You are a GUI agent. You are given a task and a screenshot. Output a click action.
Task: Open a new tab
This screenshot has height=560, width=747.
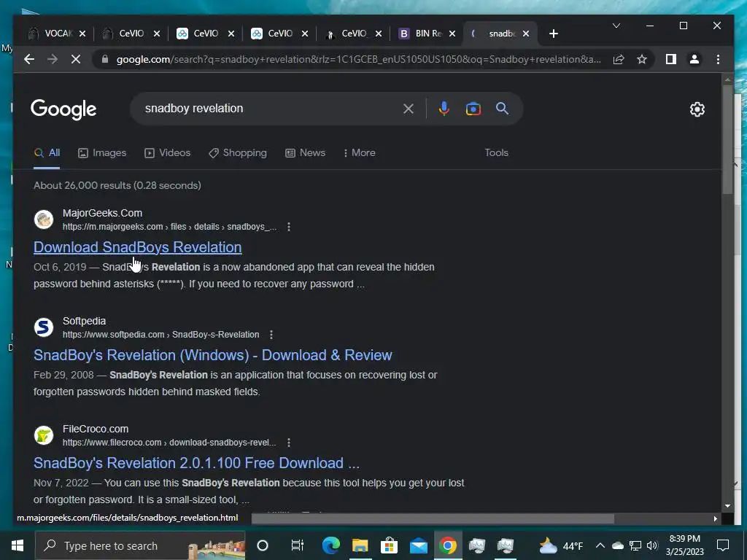[x=553, y=34]
